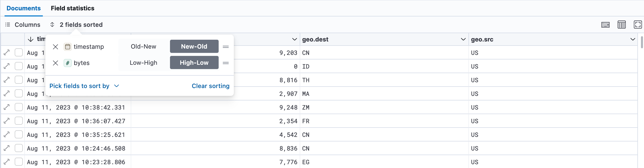Screen dimensions: 644x168
Task: Expand the 10:36:07.427 document row
Action: [7, 121]
